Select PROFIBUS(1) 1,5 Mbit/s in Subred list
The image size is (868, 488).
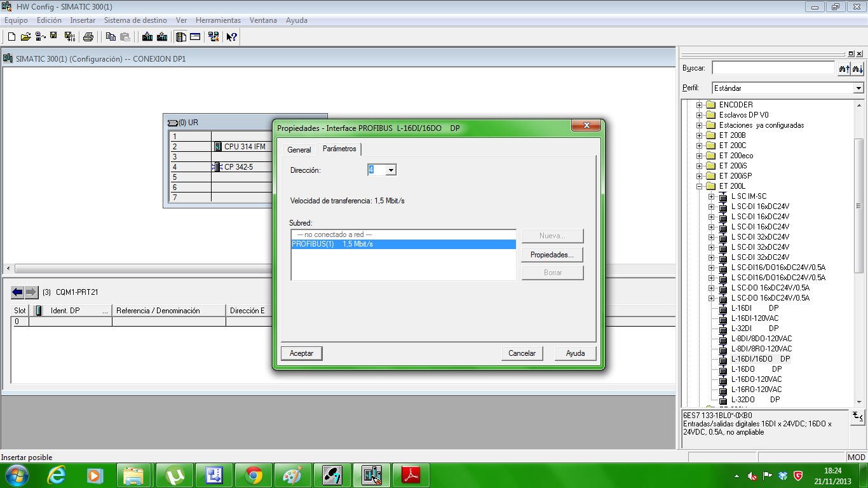coord(403,244)
